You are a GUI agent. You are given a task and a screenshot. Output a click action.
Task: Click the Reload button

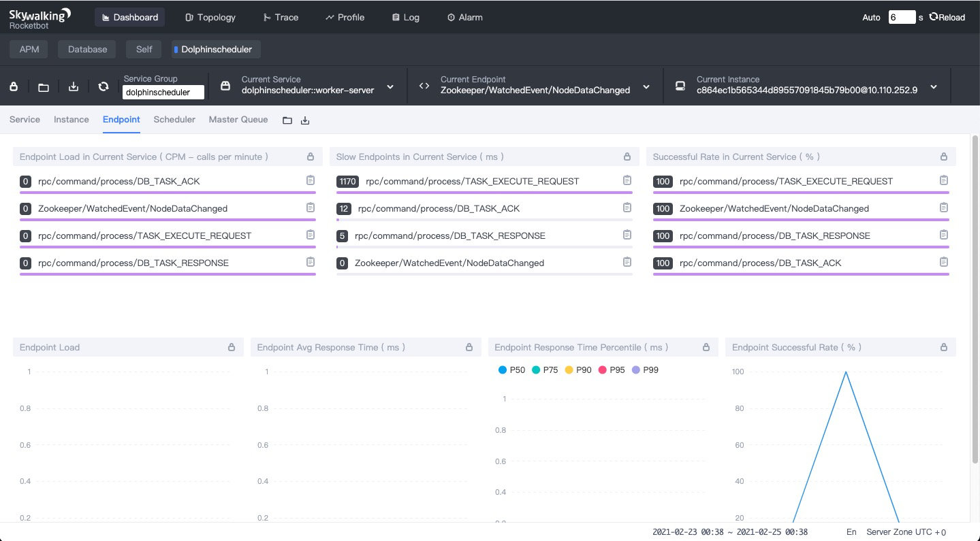point(947,17)
